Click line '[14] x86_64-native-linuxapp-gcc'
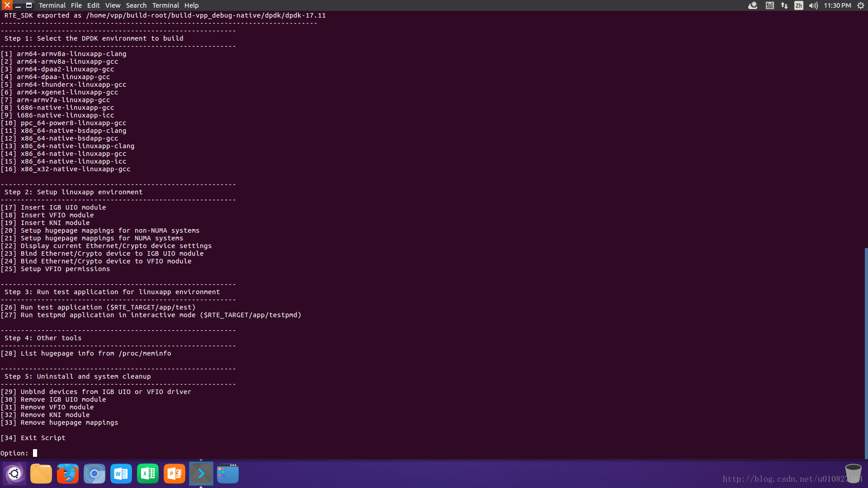This screenshot has height=488, width=868. coord(63,154)
